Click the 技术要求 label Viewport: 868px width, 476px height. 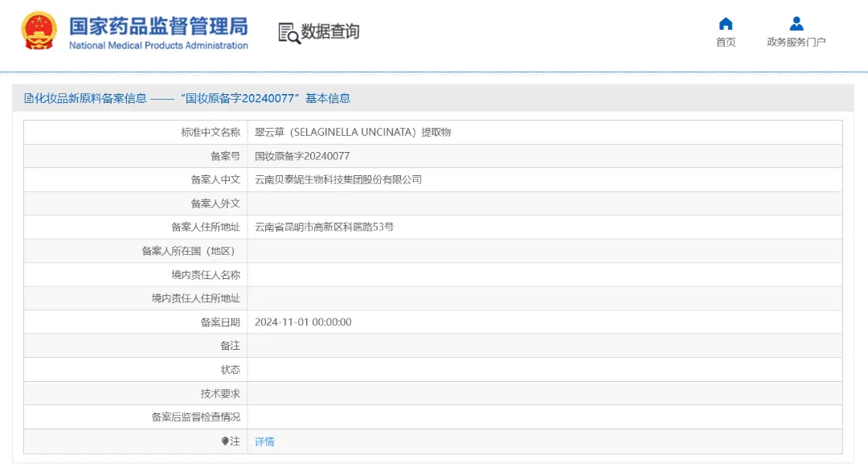coord(220,393)
